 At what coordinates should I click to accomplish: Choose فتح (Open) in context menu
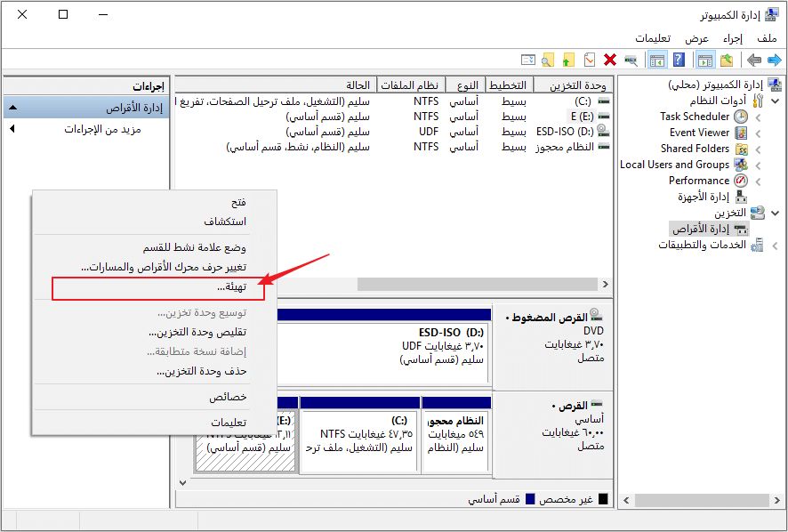pos(156,203)
